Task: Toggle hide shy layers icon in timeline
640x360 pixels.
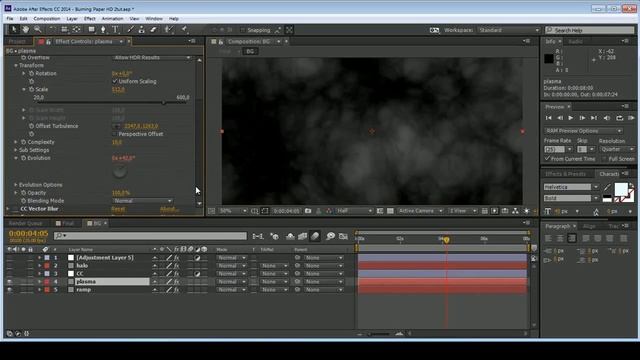Action: click(290, 236)
